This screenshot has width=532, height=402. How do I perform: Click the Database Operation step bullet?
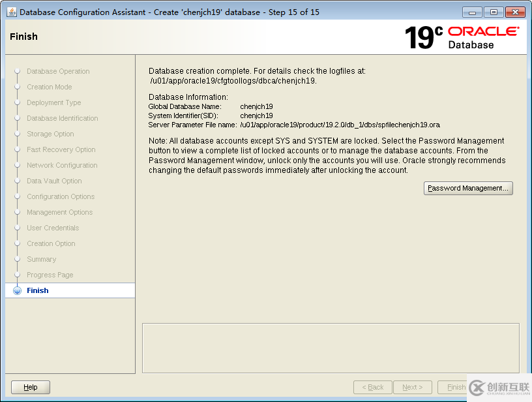coord(18,71)
